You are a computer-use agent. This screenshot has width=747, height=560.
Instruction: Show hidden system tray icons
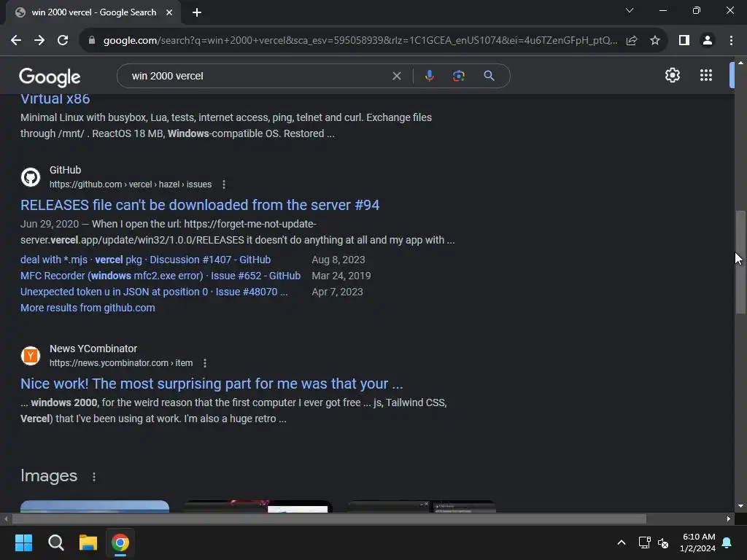[x=622, y=542]
